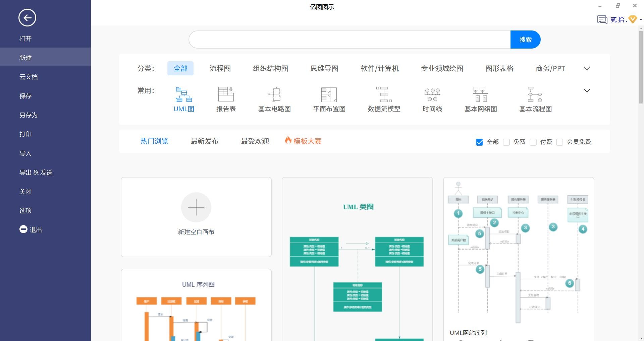Choose the 报告表 template icon

[x=226, y=95]
